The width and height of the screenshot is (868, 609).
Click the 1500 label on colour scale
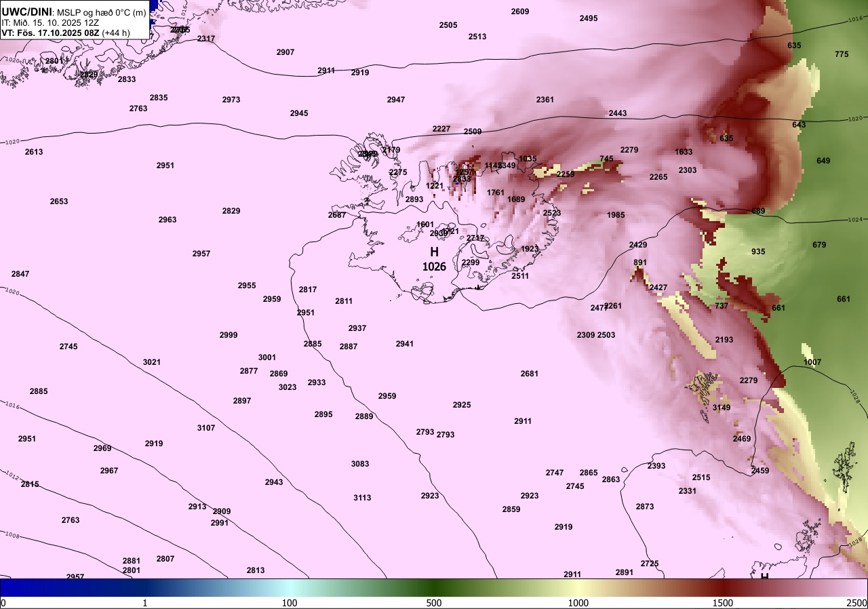tap(723, 603)
